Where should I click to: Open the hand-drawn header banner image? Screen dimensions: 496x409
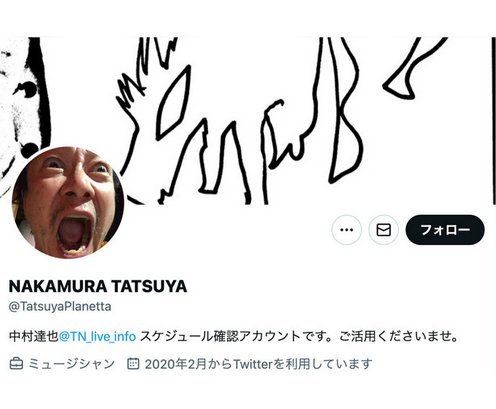click(248, 121)
